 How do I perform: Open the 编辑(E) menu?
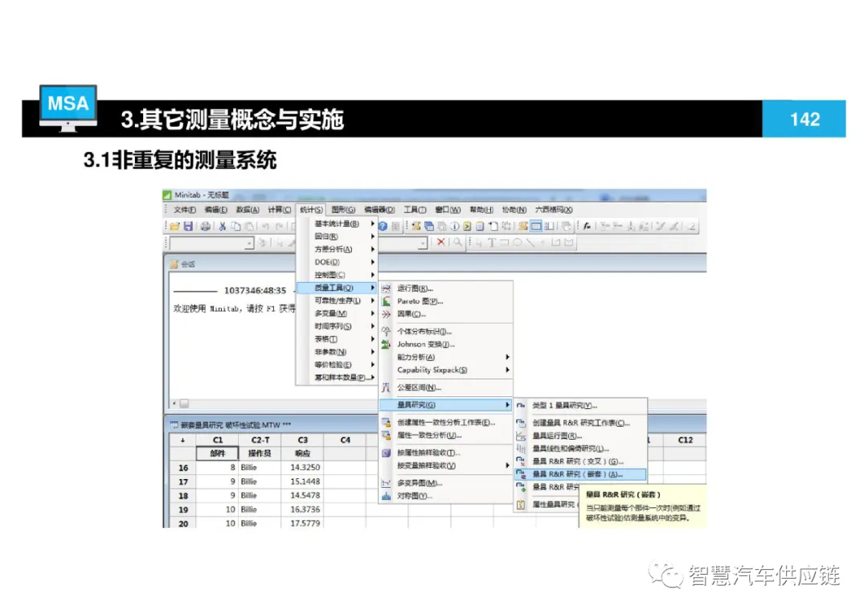215,210
